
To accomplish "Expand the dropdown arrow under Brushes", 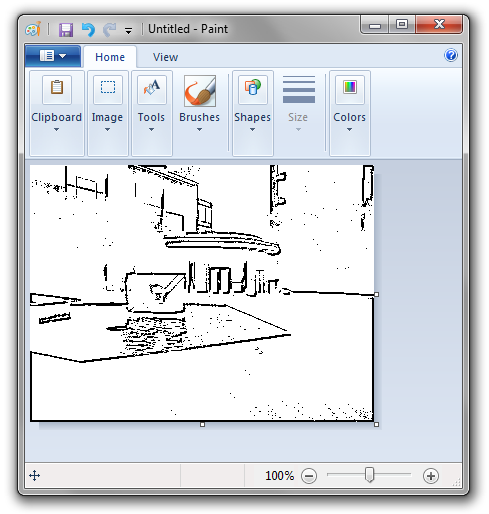I will 199,130.
